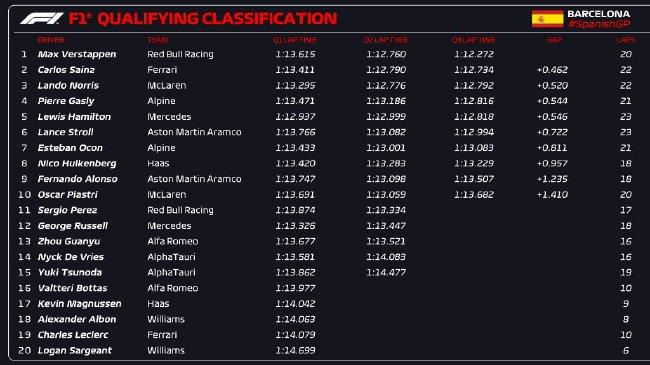650x365 pixels.
Task: Click the GAP column header
Action: tap(554, 40)
